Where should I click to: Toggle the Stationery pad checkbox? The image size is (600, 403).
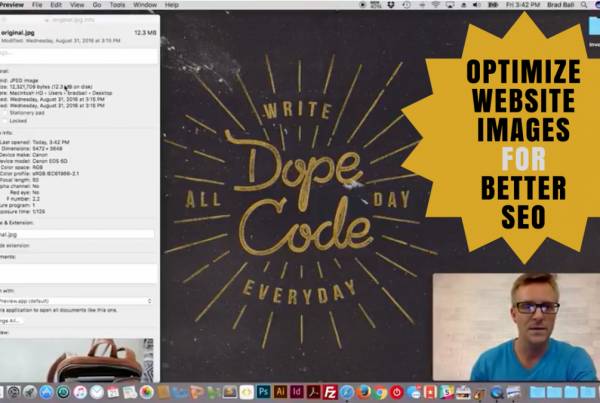(x=5, y=113)
